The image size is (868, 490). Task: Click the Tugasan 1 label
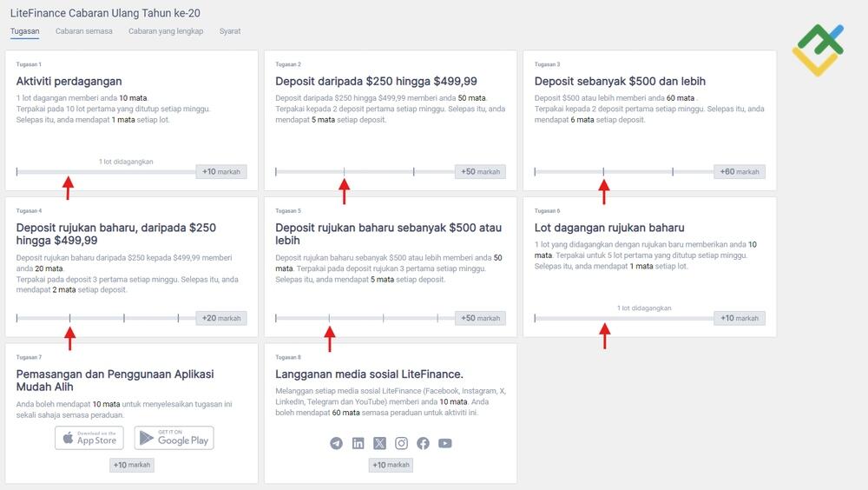pyautogui.click(x=29, y=64)
